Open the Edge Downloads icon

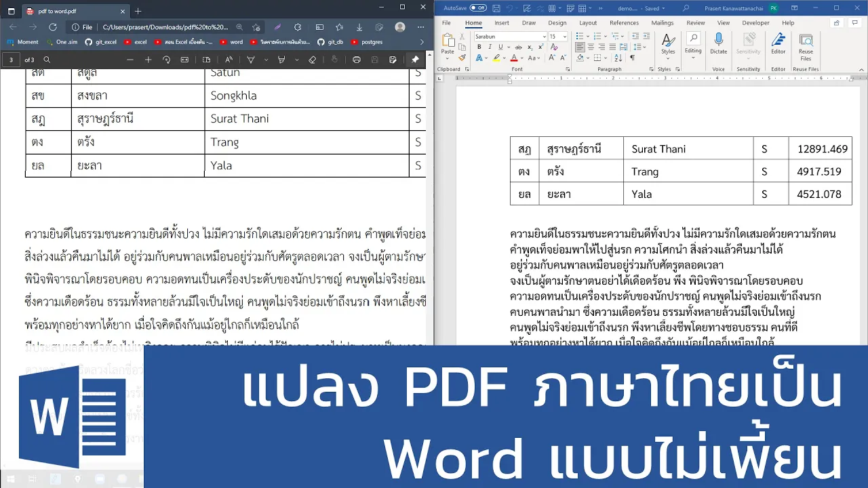point(359,27)
